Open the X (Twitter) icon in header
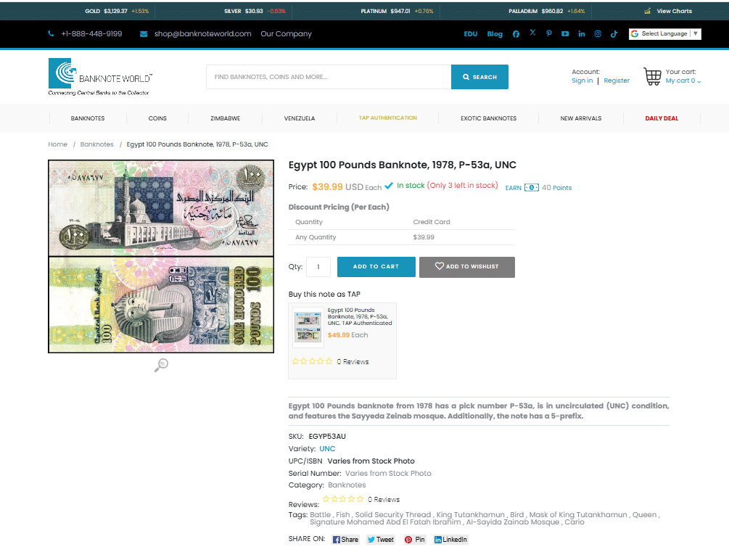The image size is (729, 560). pyautogui.click(x=533, y=33)
